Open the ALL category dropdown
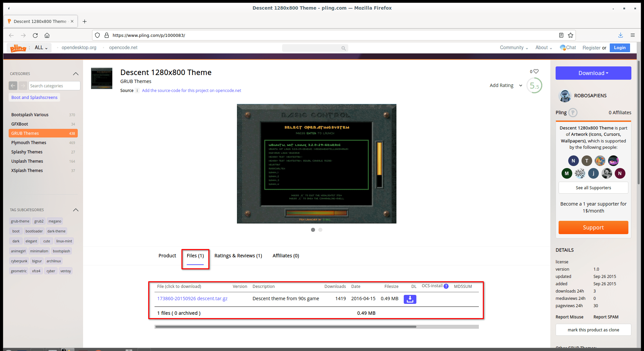644x351 pixels. 40,47
